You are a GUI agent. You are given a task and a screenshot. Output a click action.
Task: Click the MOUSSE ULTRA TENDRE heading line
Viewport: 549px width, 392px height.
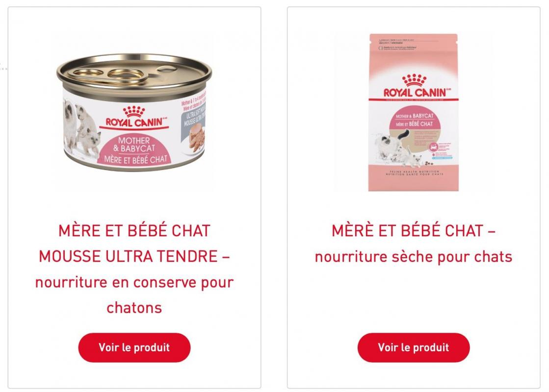[134, 257]
